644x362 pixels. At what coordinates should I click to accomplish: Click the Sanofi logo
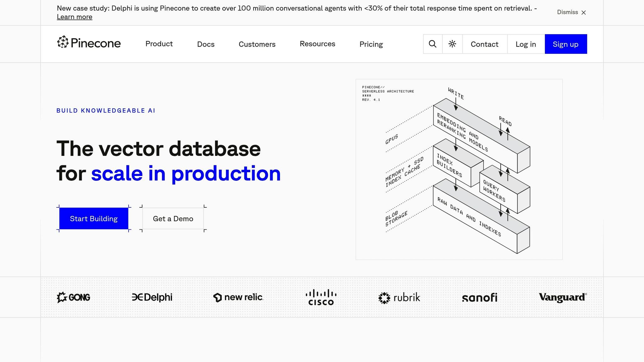click(x=480, y=298)
